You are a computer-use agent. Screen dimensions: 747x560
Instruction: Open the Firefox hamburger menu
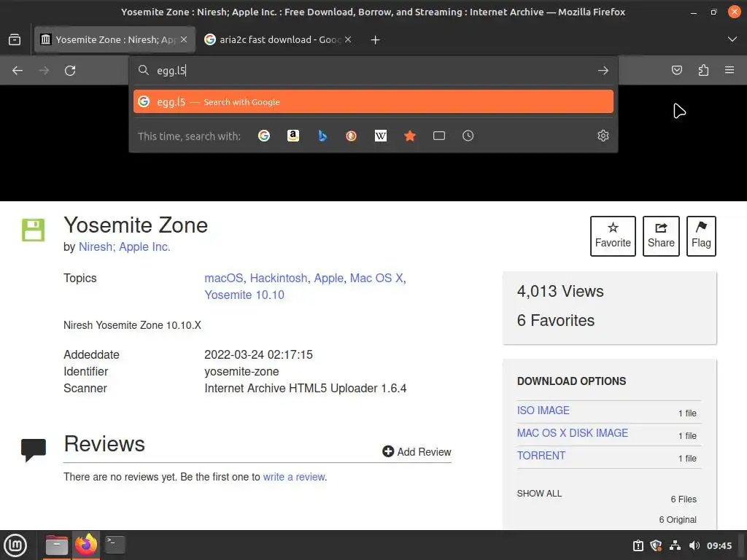coord(729,71)
